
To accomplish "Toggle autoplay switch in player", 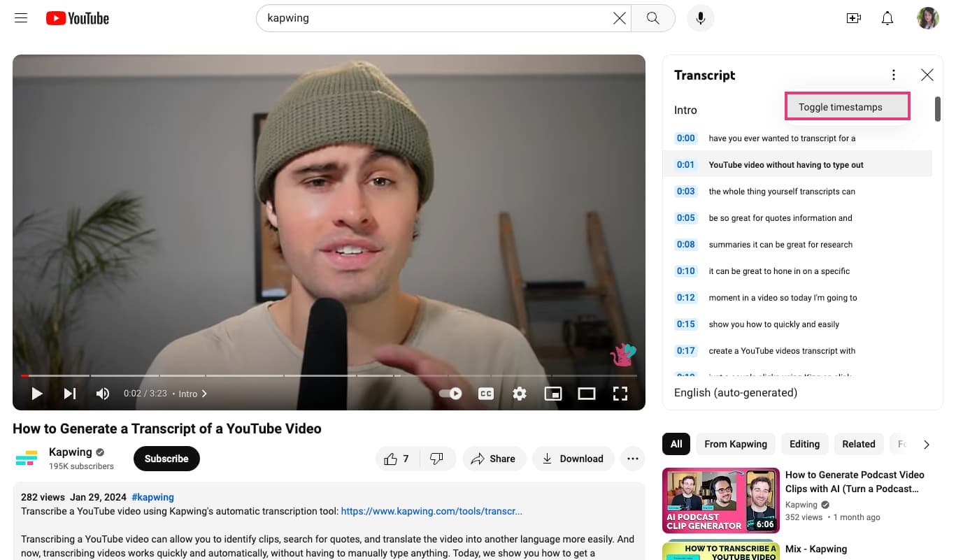I will 451,394.
